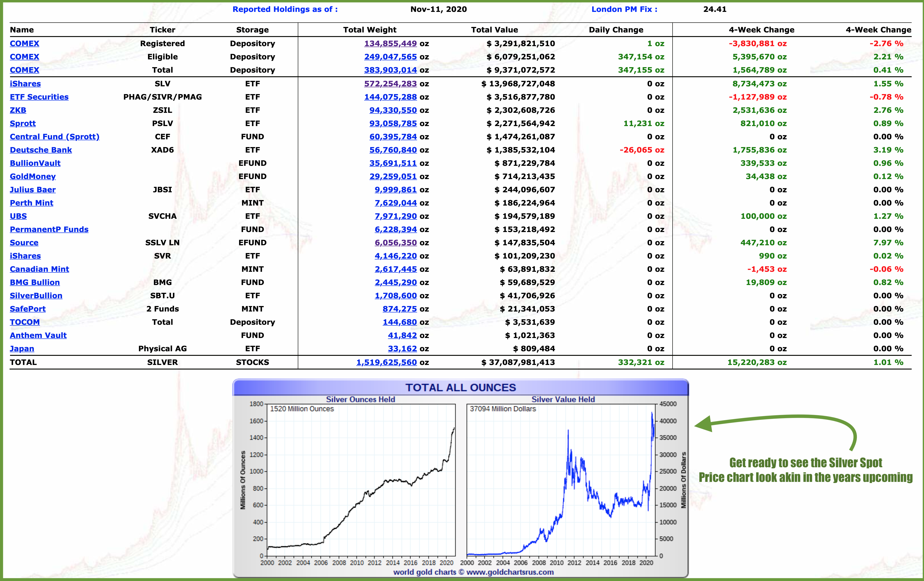The height and width of the screenshot is (581, 924).
Task: Open the Deutsche Bank XAD6 link
Action: coord(40,150)
